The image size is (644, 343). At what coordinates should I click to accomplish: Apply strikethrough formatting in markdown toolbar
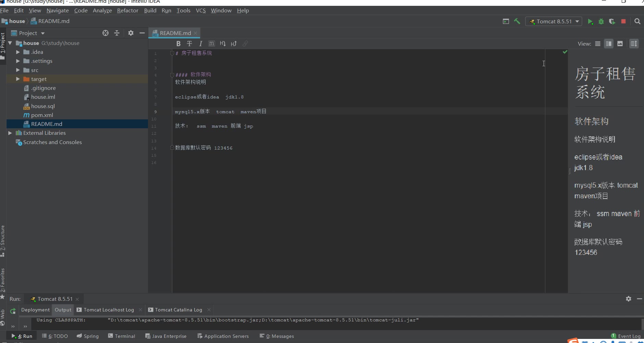[x=189, y=44]
